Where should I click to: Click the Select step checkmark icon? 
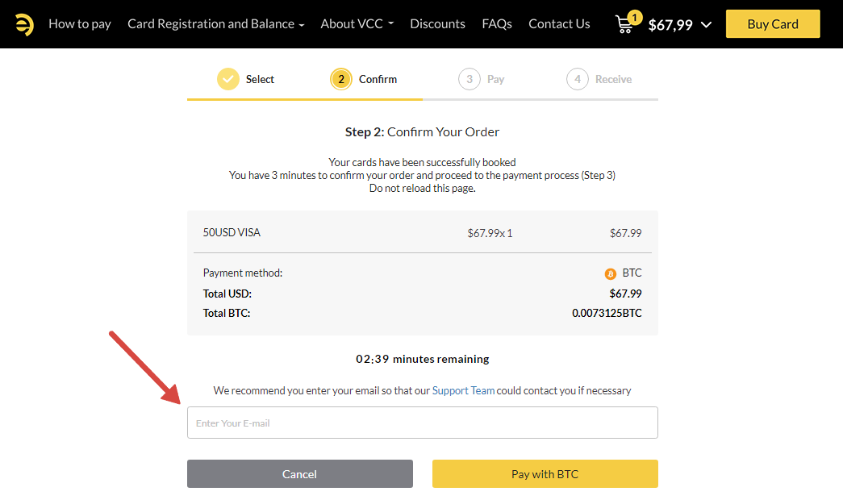click(x=228, y=79)
